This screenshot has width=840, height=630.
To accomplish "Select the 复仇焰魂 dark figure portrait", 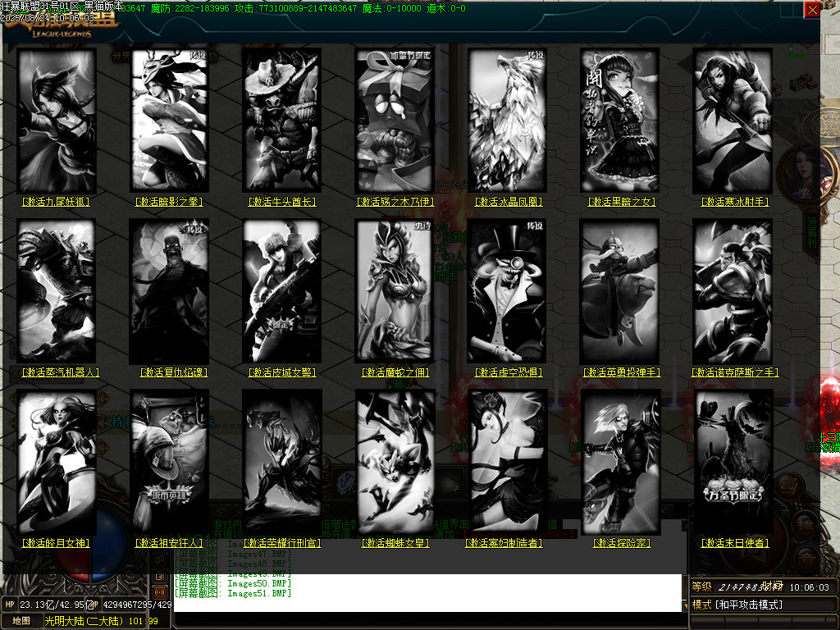I will tap(169, 291).
